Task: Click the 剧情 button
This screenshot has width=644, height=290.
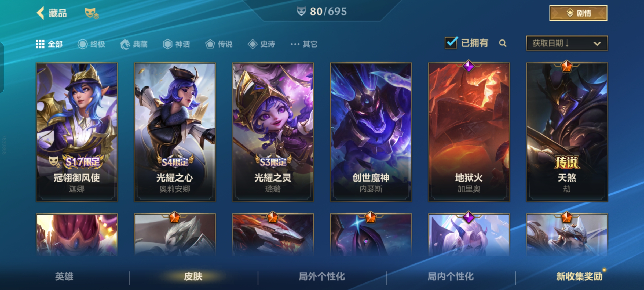Action: point(578,13)
